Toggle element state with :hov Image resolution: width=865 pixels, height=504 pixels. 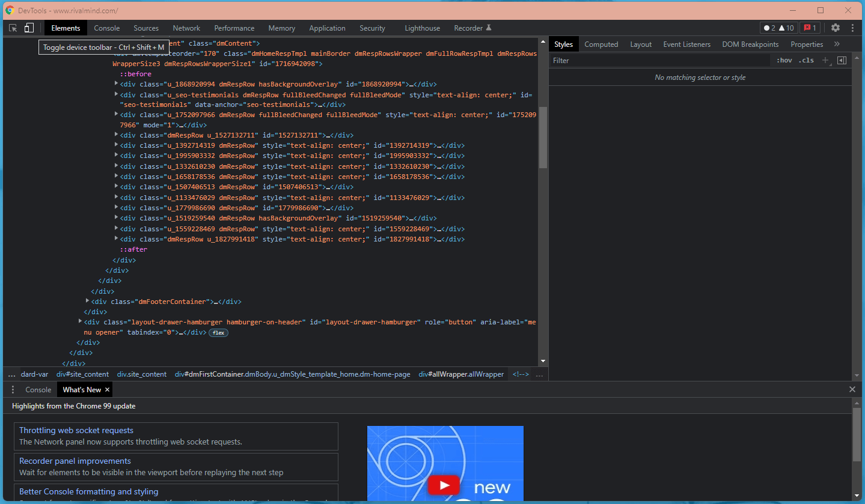(x=784, y=60)
